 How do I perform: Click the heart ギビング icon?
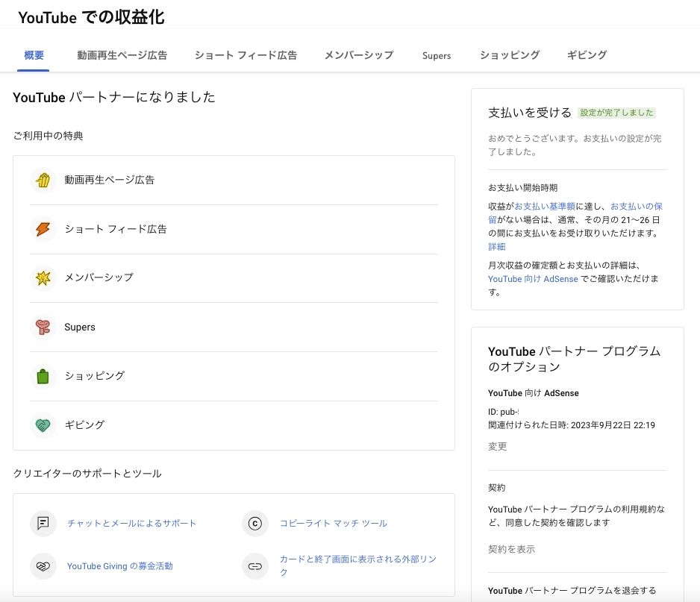point(43,425)
